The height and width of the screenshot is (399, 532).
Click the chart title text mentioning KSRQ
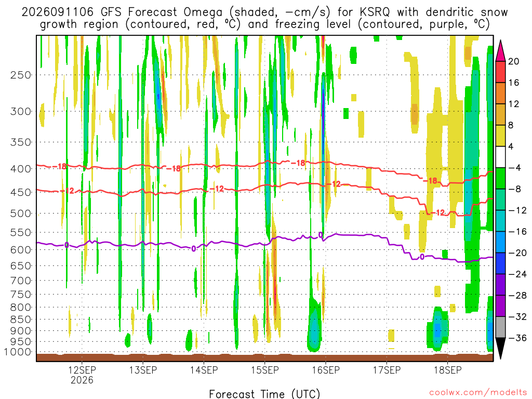[264, 18]
